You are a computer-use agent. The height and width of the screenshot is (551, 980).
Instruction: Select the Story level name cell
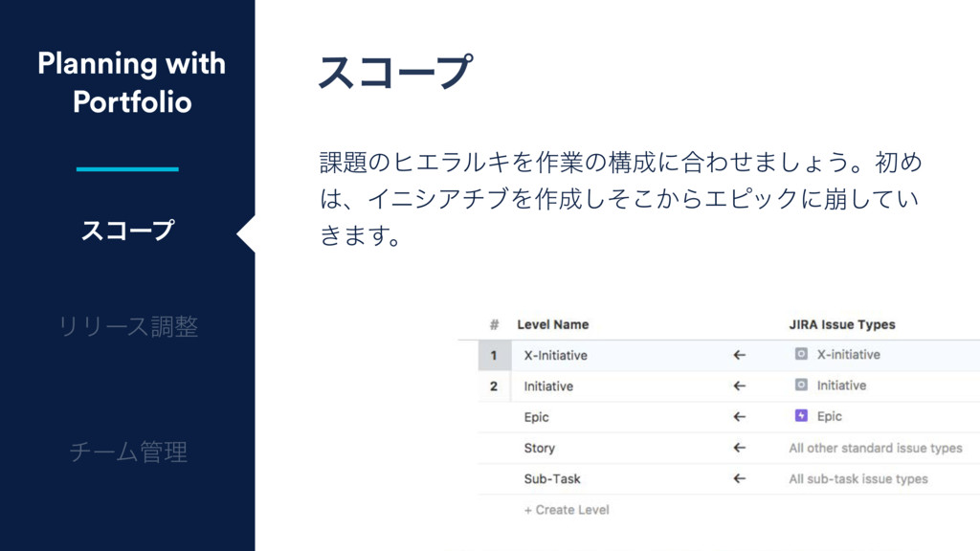540,448
